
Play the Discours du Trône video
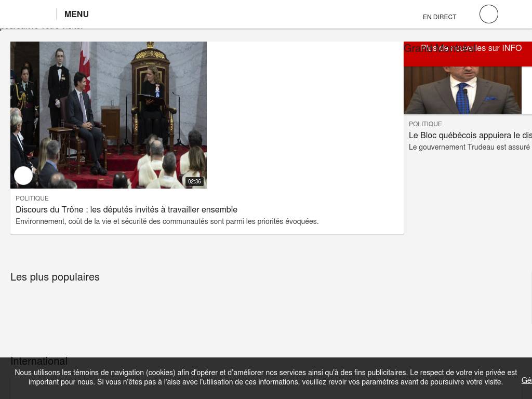click(23, 176)
